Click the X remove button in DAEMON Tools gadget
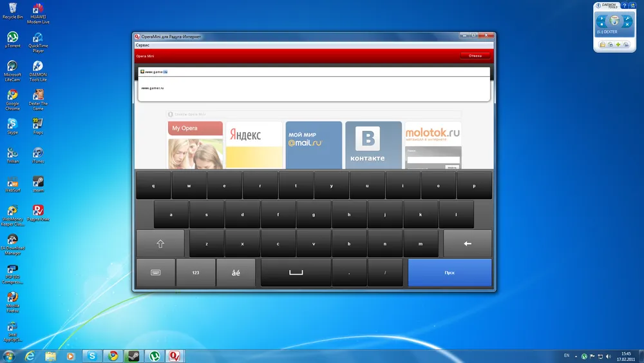 point(627,25)
